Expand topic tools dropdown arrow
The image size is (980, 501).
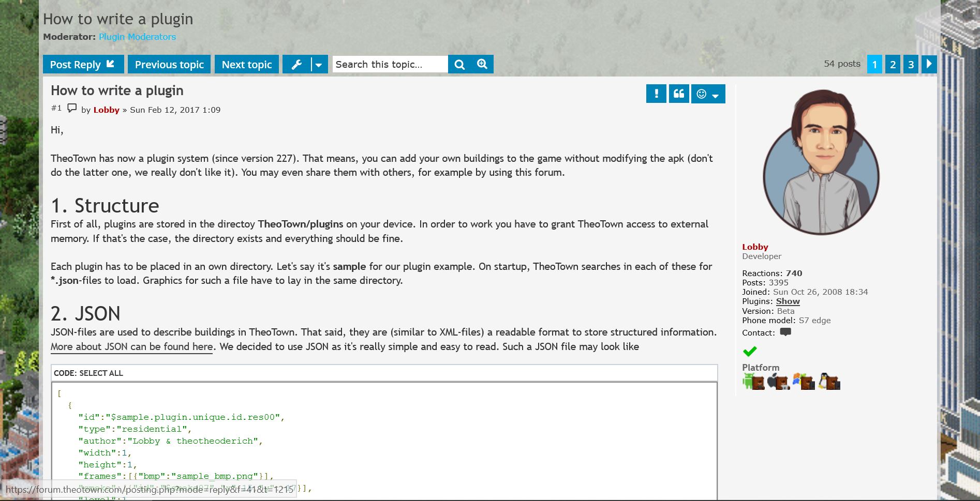(319, 64)
